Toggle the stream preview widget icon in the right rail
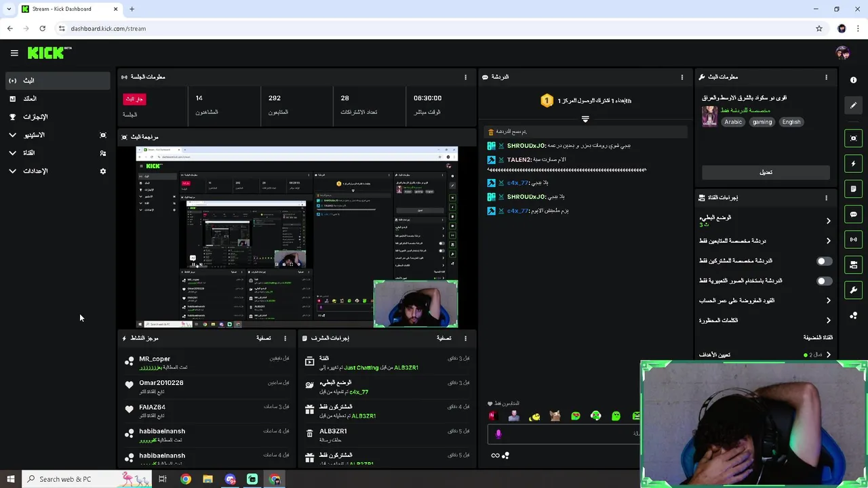This screenshot has height=488, width=868. click(853, 138)
